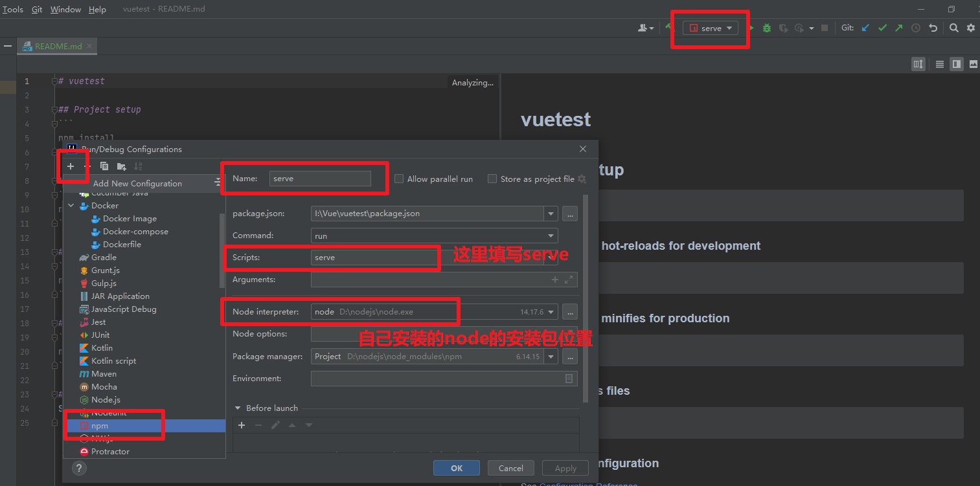Click Git Push green arrow icon

899,28
